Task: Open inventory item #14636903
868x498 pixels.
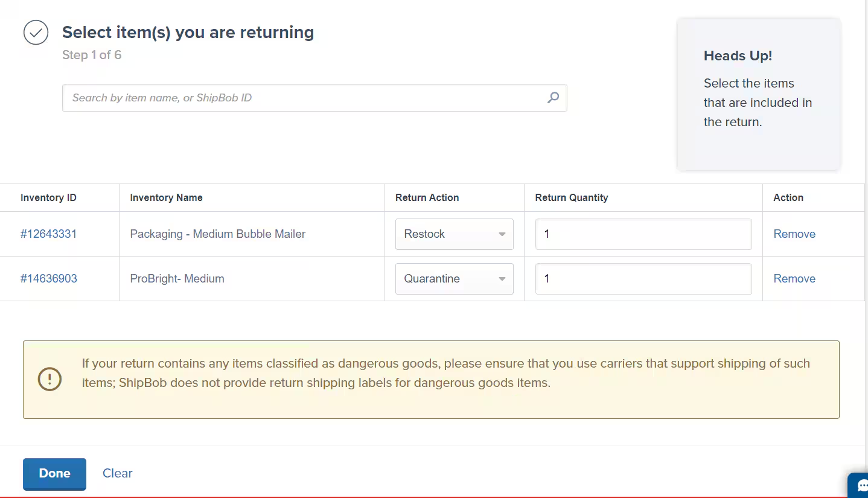Action: pos(49,278)
